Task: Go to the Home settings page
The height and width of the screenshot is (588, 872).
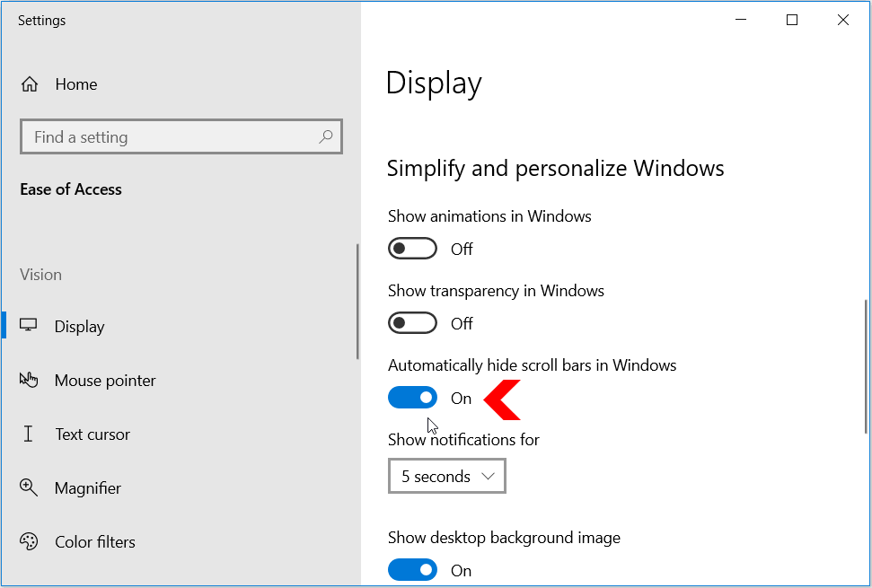Action: pyautogui.click(x=75, y=84)
